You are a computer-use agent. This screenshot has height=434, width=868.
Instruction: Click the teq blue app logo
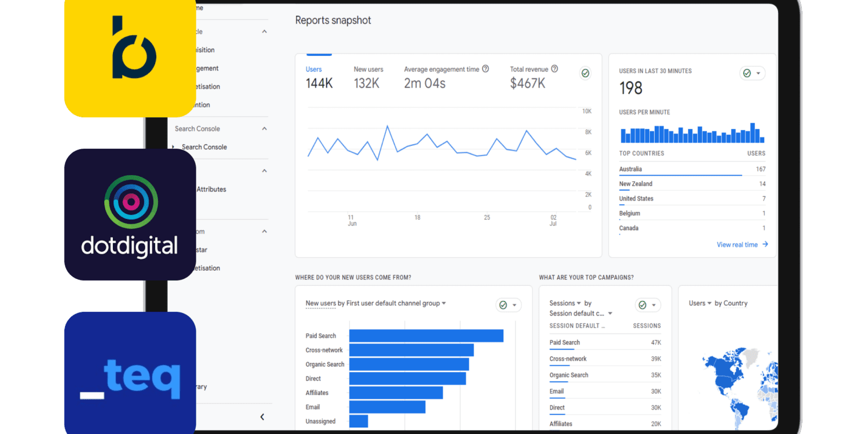tap(130, 374)
